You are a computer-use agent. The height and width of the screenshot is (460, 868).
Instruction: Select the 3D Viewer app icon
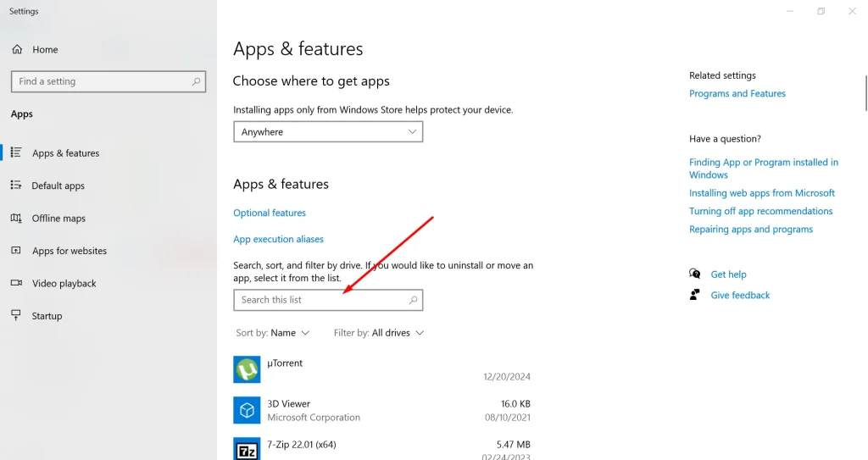(x=247, y=410)
